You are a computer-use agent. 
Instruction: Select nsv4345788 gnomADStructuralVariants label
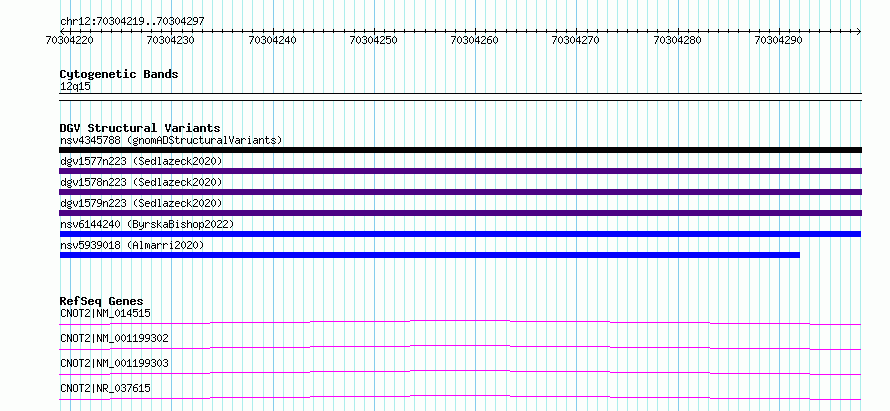coord(171,140)
